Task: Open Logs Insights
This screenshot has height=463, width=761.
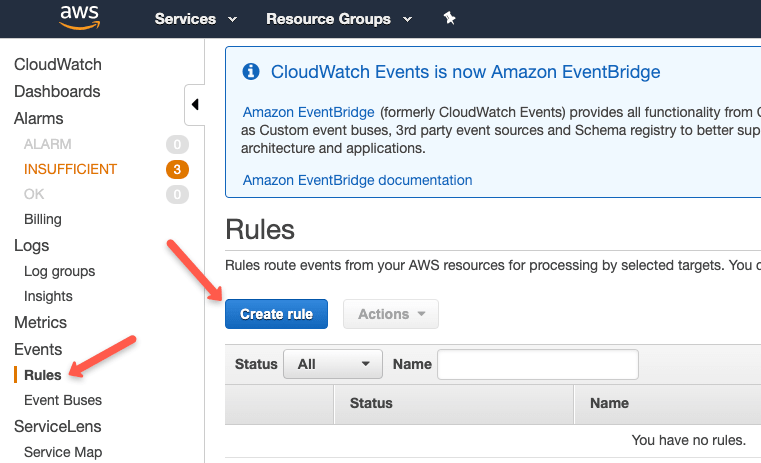Action: coord(48,296)
